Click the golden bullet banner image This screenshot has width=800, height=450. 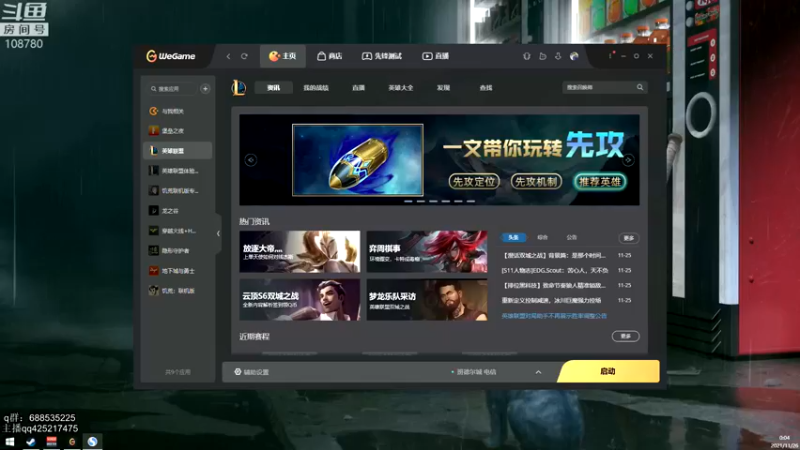pos(358,160)
